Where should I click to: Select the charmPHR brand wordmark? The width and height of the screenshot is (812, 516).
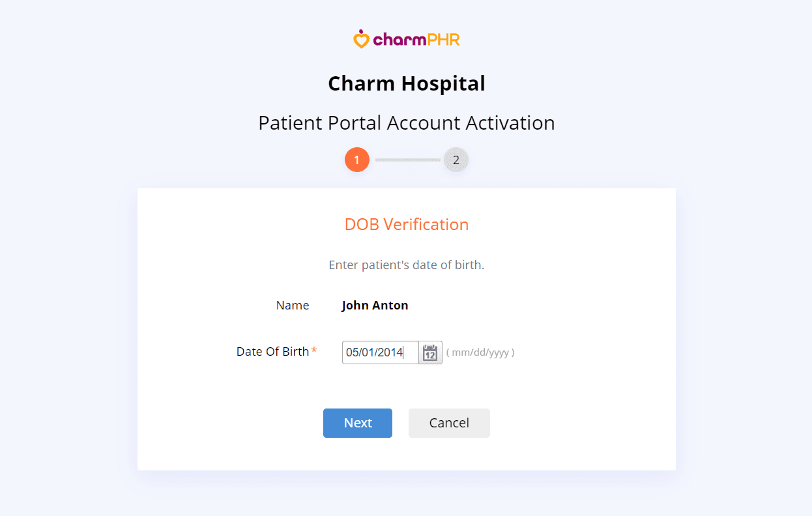coord(414,39)
